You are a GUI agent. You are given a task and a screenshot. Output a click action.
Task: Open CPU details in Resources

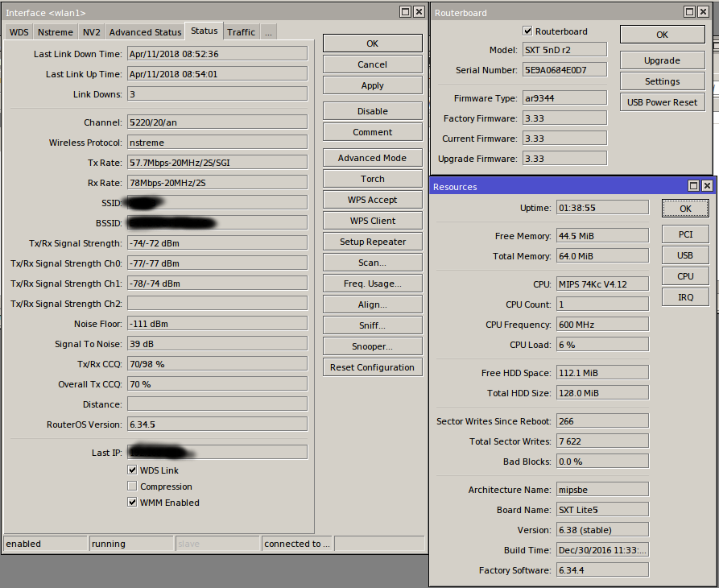pos(685,276)
